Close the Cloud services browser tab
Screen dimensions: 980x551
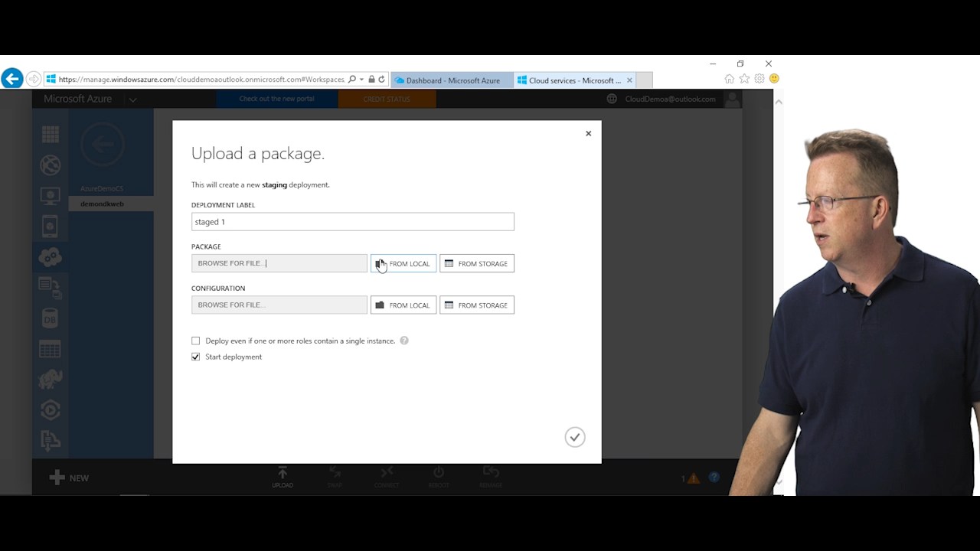click(x=629, y=80)
